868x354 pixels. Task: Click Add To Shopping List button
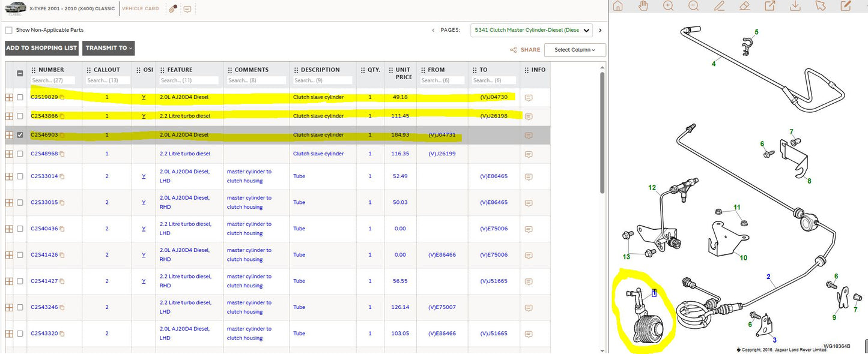[41, 48]
